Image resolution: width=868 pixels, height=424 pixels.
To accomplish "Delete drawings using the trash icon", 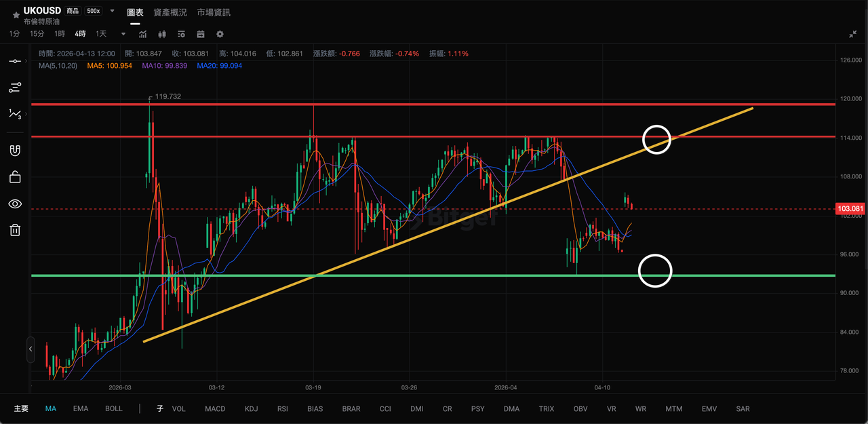I will (x=15, y=230).
